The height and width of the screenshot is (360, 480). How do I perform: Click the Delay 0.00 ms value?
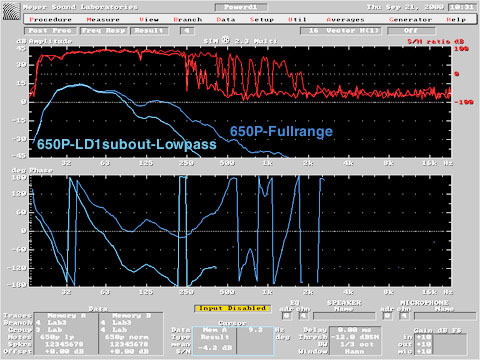tap(354, 330)
